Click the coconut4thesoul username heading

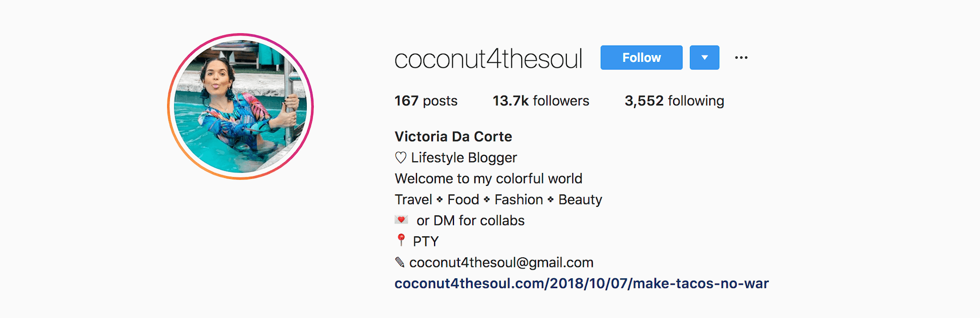tap(488, 59)
